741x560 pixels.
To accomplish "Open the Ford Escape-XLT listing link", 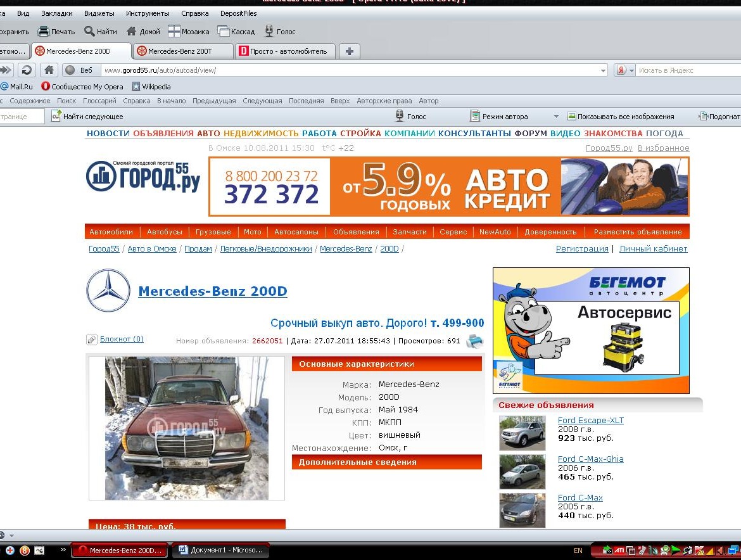I will [590, 421].
